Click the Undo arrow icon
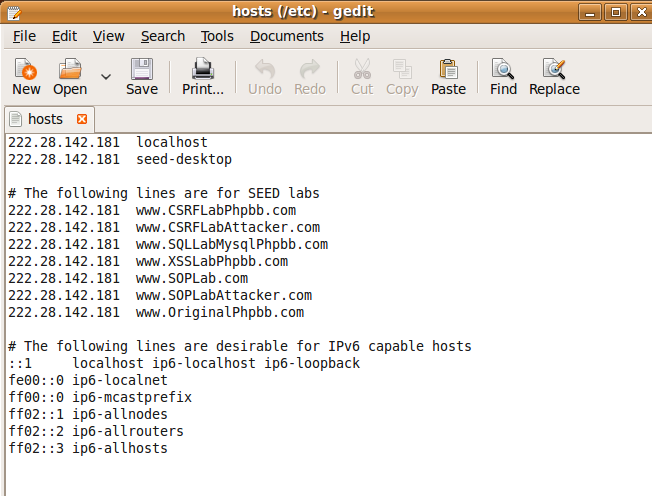This screenshot has height=496, width=652. tap(265, 69)
